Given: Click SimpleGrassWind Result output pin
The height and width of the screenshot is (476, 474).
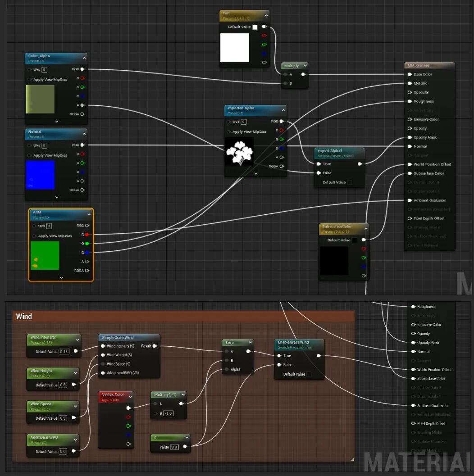Looking at the screenshot, I should pyautogui.click(x=155, y=346).
